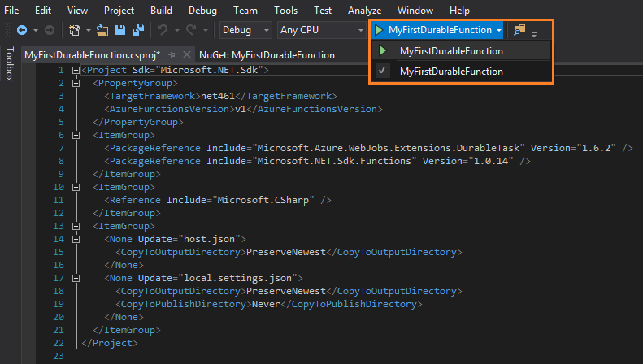
Task: Click the "Microsoft.CSharp" reference string
Action: [263, 200]
